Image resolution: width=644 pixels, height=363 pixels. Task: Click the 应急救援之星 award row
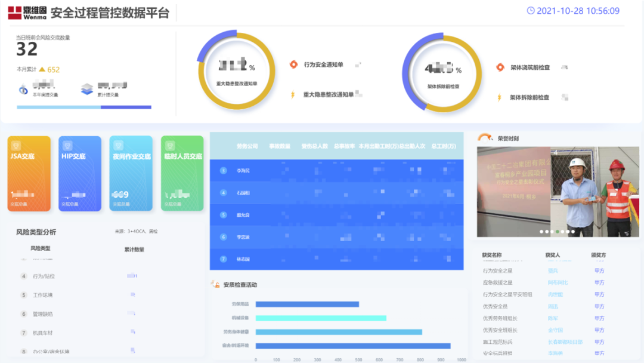point(544,282)
